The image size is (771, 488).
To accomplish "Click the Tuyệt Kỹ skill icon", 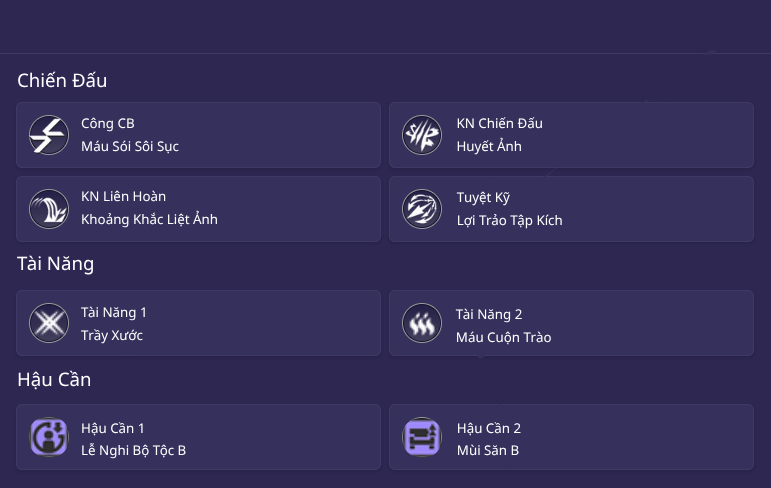I will (x=422, y=209).
